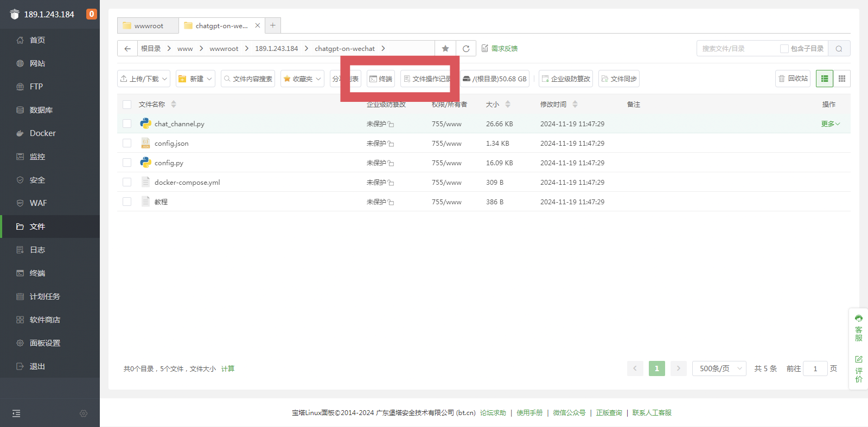Click 文件同步 button

coord(619,79)
